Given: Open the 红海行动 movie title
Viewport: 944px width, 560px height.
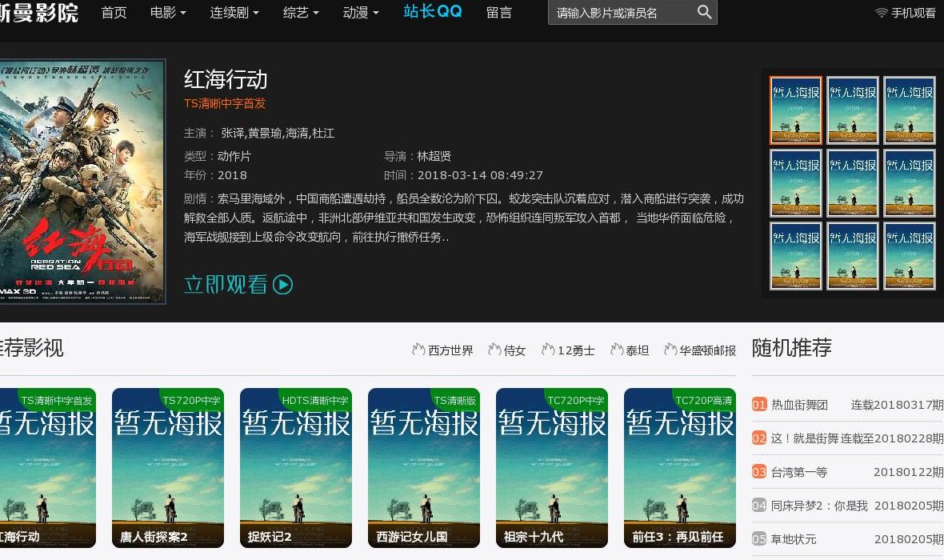Looking at the screenshot, I should tap(225, 79).
